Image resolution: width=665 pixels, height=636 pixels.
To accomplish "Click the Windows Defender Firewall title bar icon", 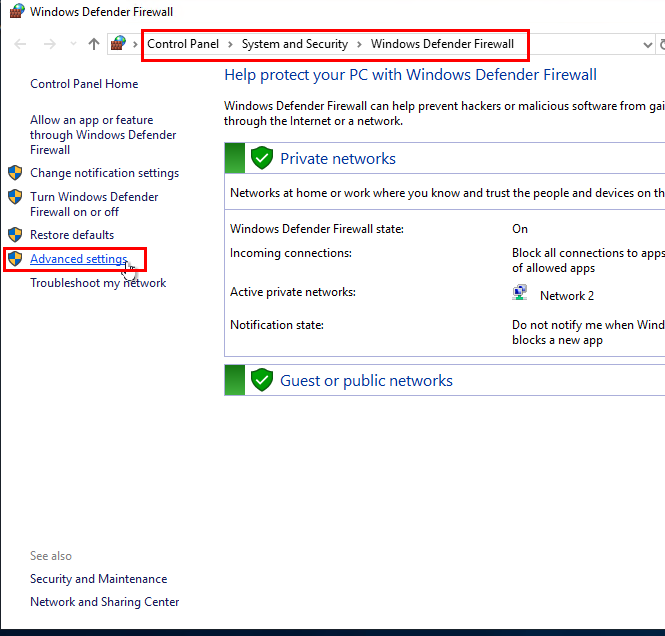I will pos(17,11).
